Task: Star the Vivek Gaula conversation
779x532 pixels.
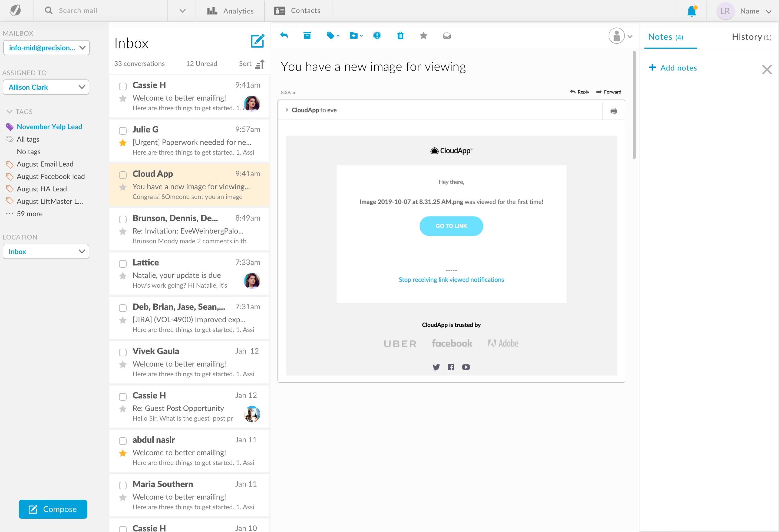Action: (x=123, y=364)
